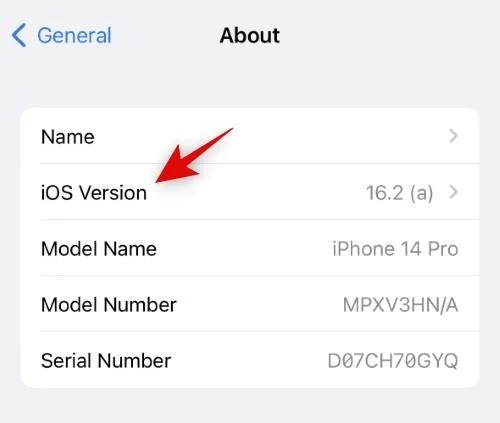500x423 pixels.
Task: Tap the iOS Version label text
Action: [x=94, y=193]
